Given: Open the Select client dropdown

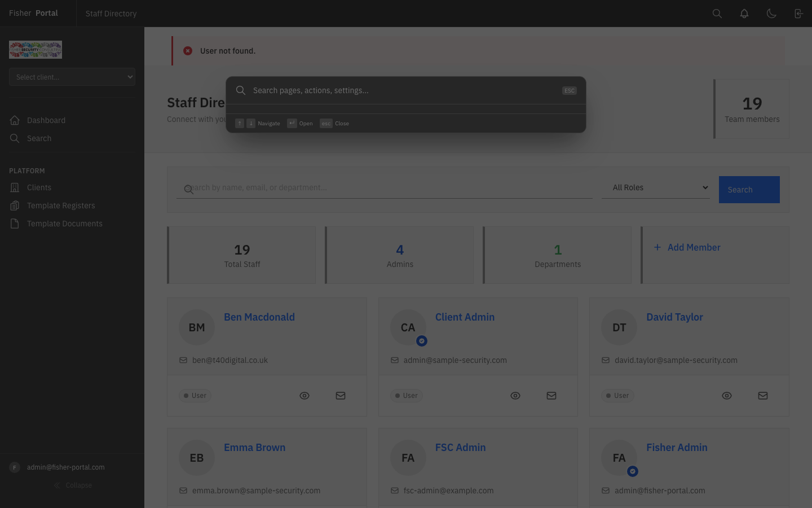Looking at the screenshot, I should [72, 77].
